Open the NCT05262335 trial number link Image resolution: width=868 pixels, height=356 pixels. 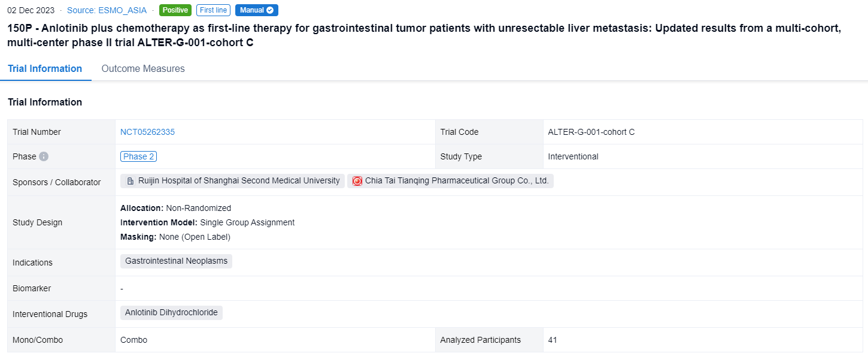147,132
